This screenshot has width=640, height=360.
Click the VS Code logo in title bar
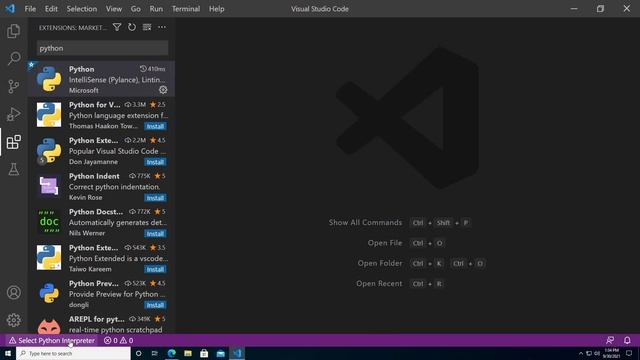(10, 9)
